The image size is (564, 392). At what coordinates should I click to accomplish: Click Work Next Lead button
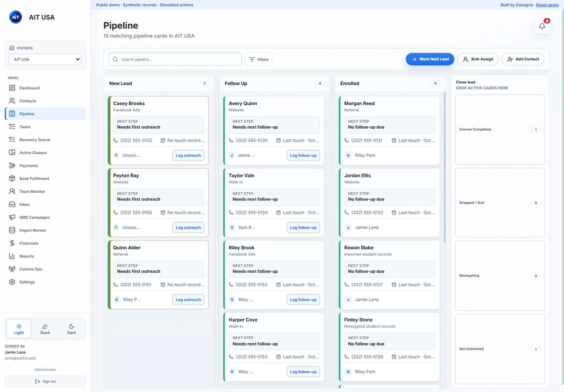tap(430, 59)
